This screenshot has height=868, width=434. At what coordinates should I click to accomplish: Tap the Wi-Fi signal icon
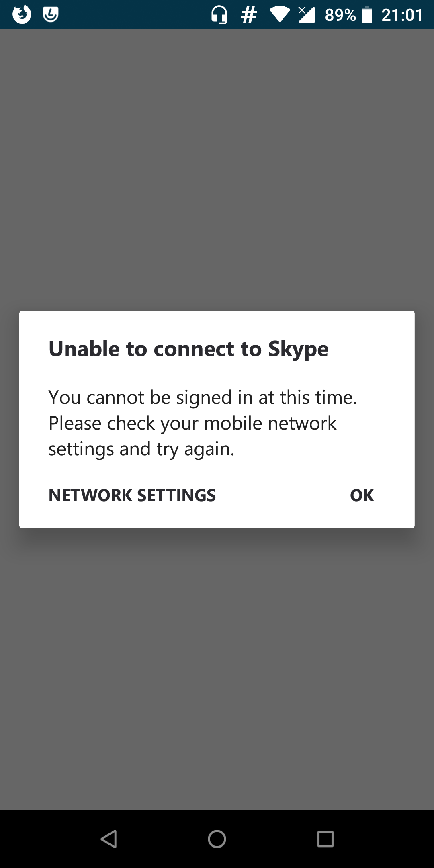pos(280,15)
